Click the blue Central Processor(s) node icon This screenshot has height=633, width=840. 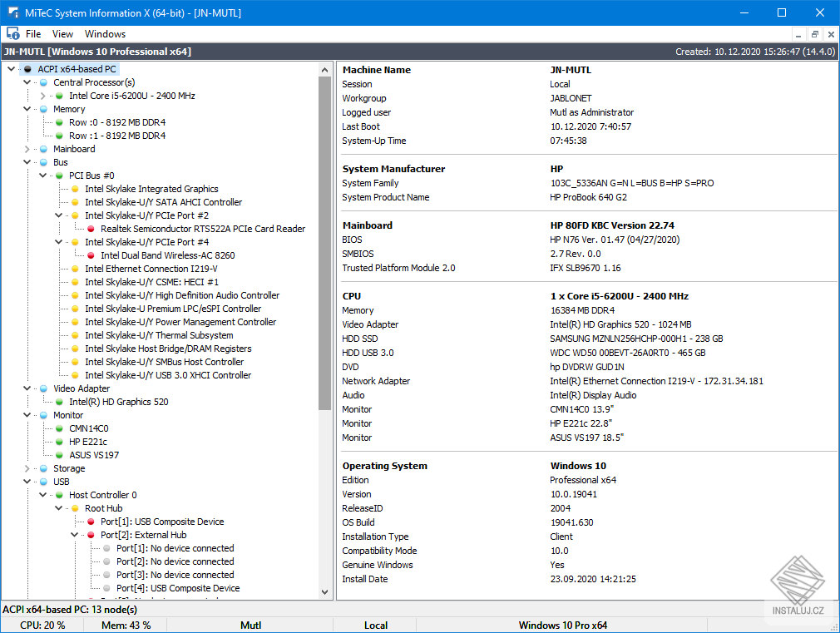tap(44, 82)
